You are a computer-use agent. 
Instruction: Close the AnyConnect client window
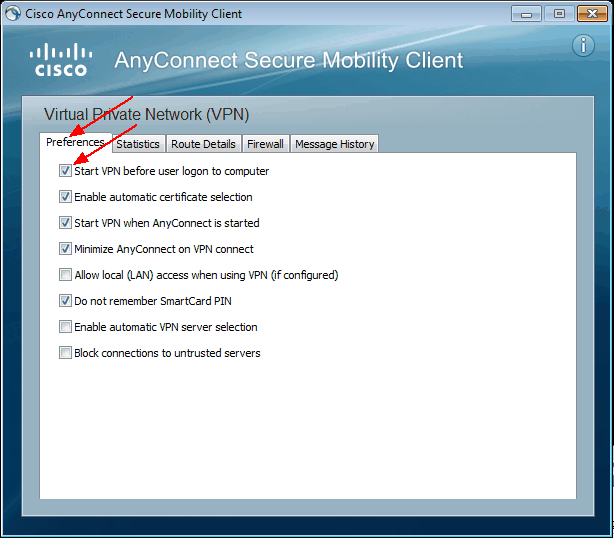coord(592,14)
